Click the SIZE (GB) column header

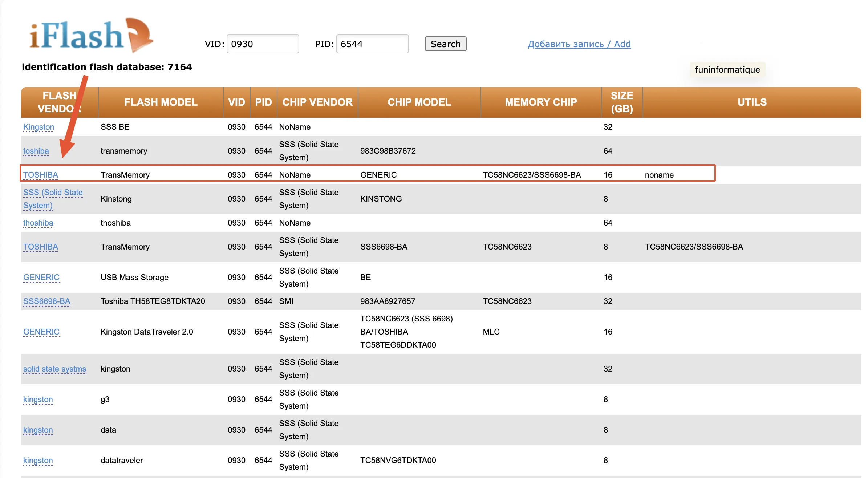tap(622, 102)
